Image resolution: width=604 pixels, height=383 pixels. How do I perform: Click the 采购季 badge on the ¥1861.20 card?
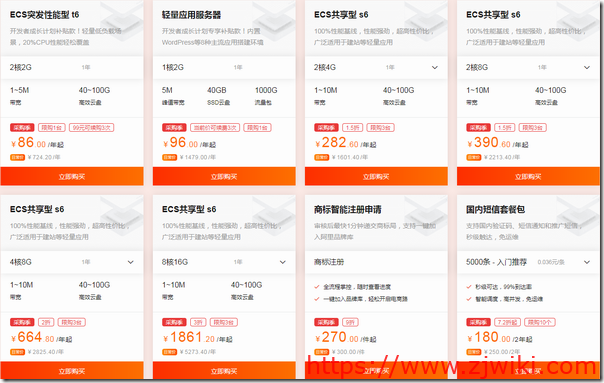click(x=174, y=322)
